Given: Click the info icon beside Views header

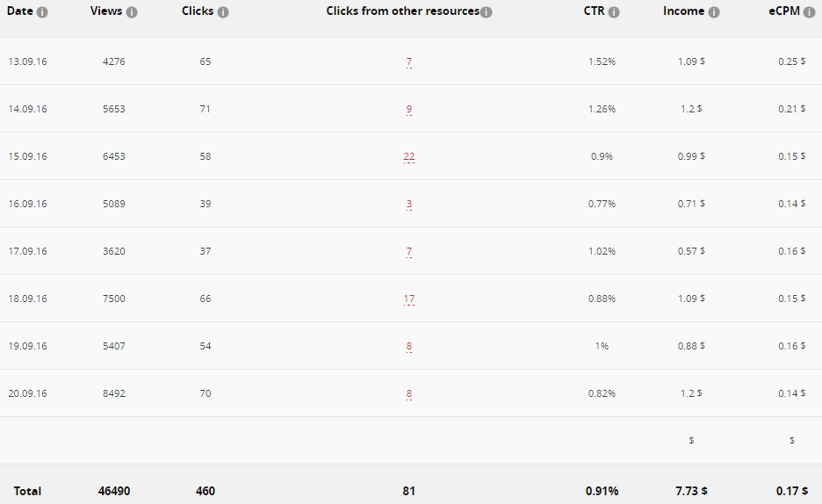Looking at the screenshot, I should (132, 12).
